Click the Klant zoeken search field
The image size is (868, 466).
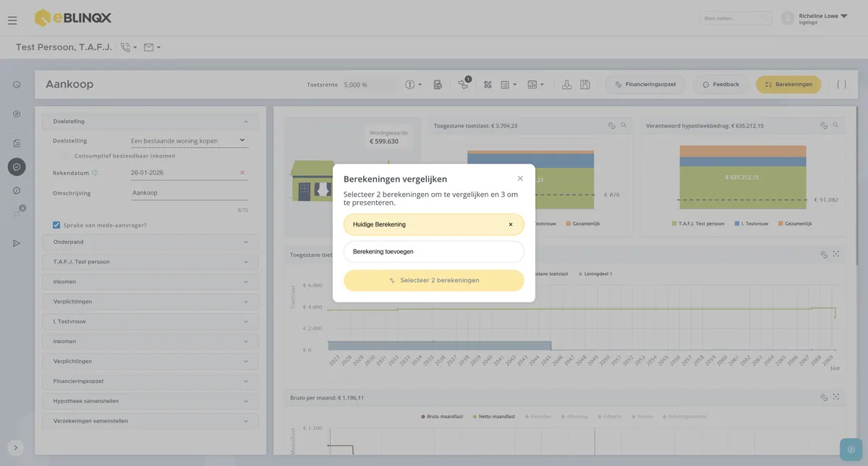point(736,18)
